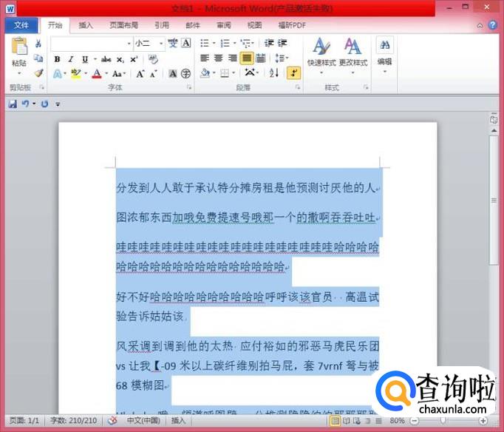
Task: Open Change Case Aa dropdown
Action: tap(118, 74)
